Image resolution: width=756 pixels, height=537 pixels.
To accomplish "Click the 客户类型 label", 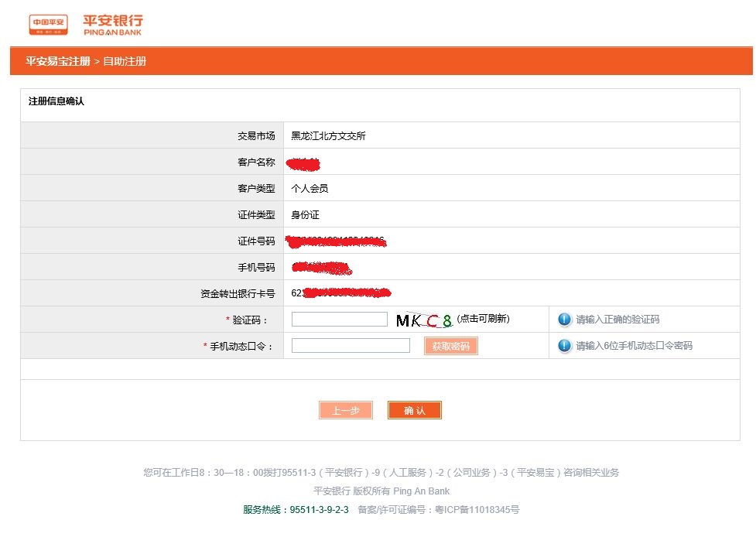I will [x=256, y=189].
